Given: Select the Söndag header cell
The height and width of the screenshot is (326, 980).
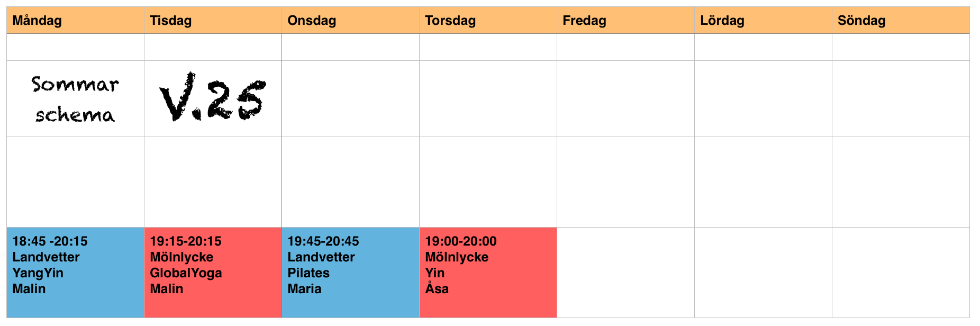Looking at the screenshot, I should pos(901,20).
